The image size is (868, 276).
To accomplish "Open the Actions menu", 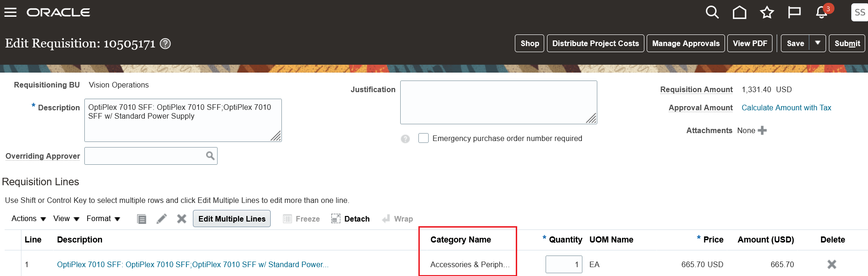I will pos(28,219).
